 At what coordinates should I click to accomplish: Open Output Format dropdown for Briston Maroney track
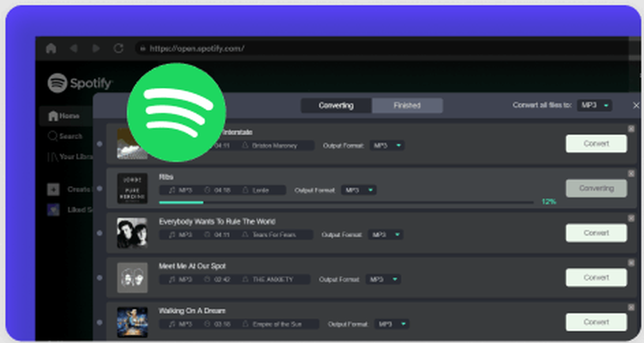tap(387, 145)
